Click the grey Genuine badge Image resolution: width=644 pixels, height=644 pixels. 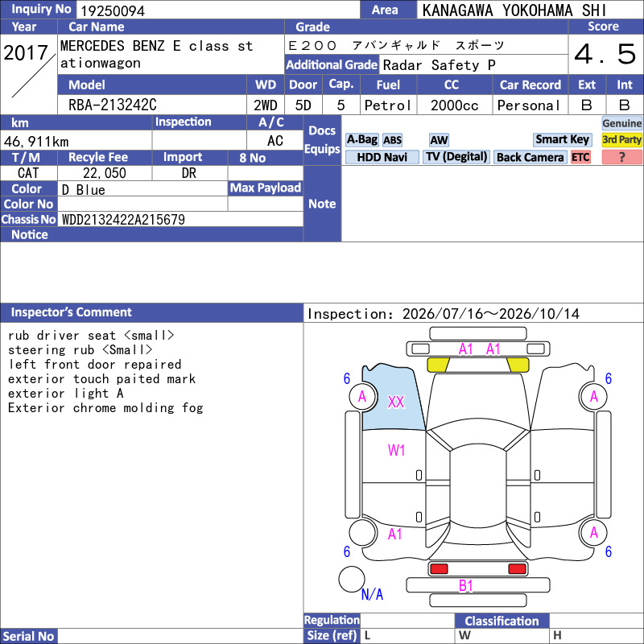(x=621, y=123)
